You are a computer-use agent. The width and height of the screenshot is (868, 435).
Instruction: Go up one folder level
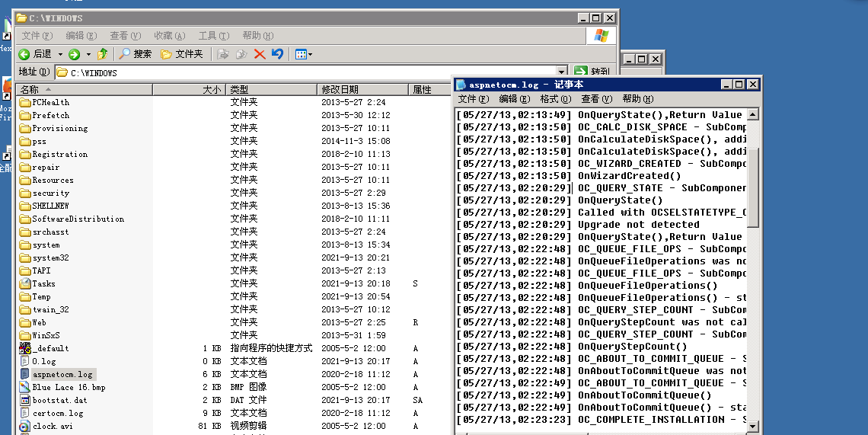point(103,54)
